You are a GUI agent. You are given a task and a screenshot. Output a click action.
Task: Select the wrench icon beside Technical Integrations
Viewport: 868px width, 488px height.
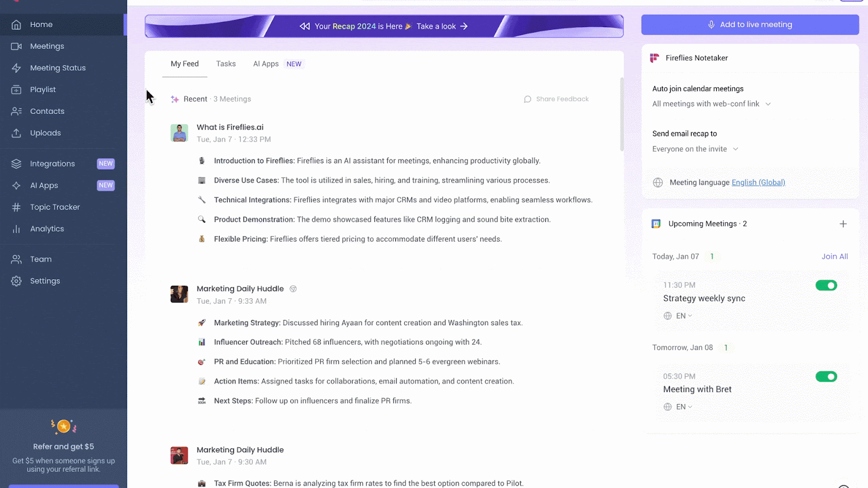coord(202,200)
